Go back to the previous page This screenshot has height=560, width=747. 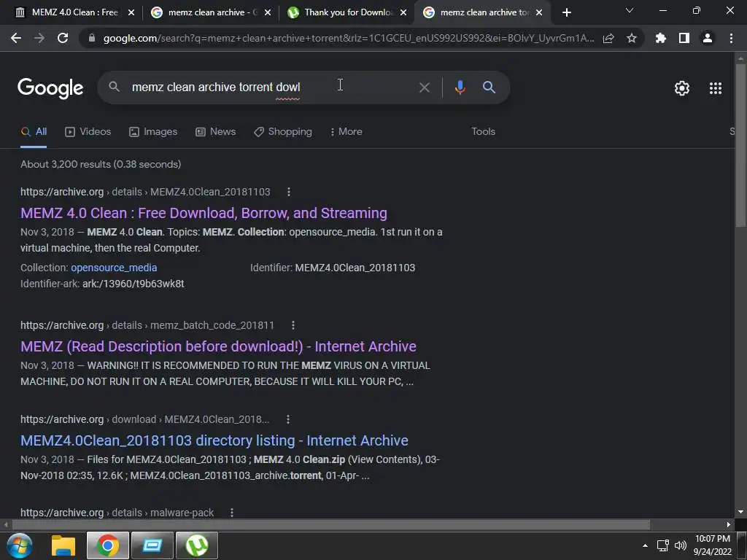coord(16,38)
